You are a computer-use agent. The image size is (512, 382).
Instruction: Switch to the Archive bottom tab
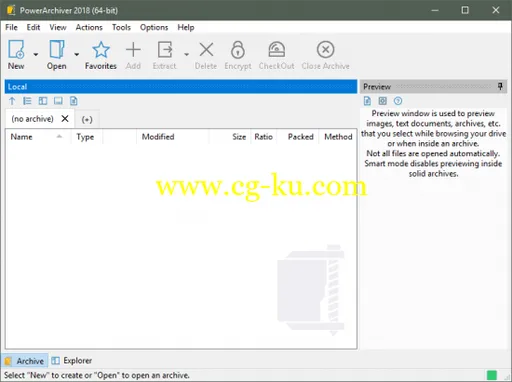(25, 361)
